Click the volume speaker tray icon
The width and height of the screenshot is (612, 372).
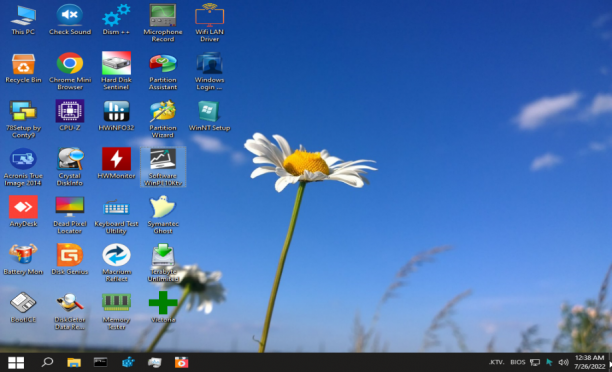pyautogui.click(x=563, y=363)
